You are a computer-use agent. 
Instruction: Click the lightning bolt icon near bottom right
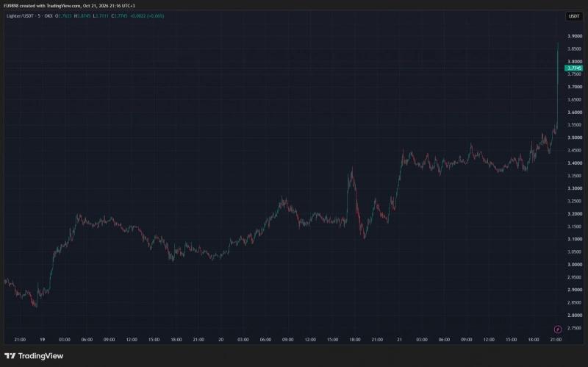click(558, 329)
